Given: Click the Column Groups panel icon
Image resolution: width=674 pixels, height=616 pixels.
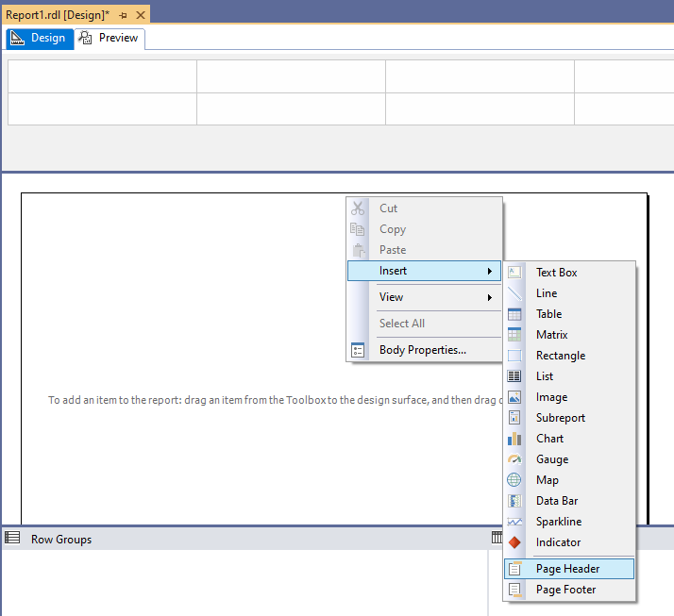Looking at the screenshot, I should coord(497,538).
